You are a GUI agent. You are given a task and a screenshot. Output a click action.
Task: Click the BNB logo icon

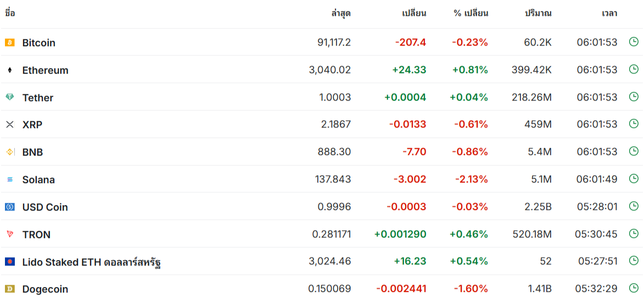pos(9,152)
